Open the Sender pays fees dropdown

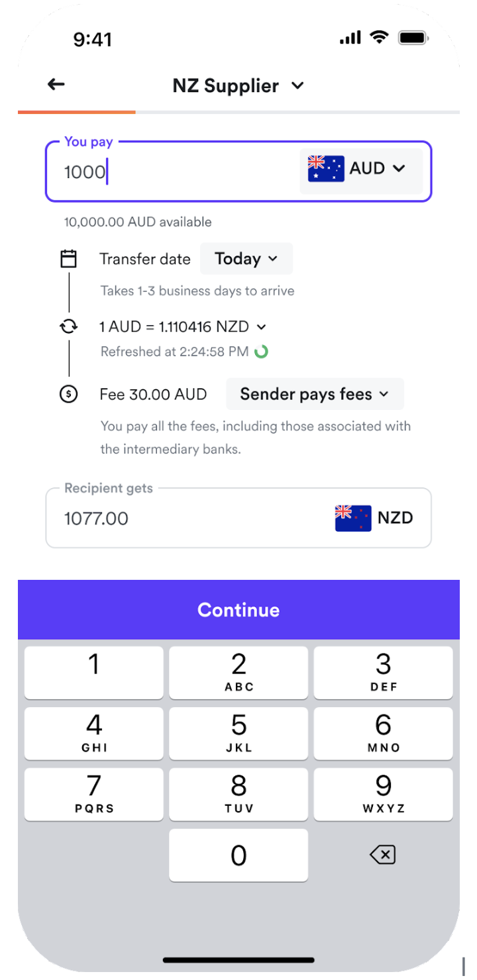coord(315,395)
